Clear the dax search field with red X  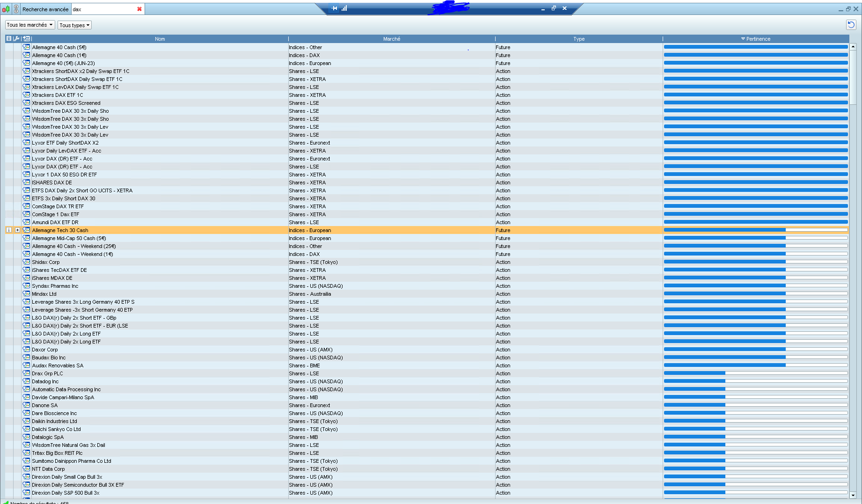coord(139,9)
